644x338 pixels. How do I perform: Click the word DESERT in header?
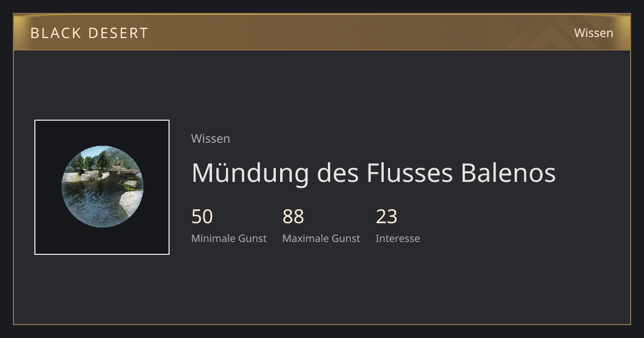click(x=118, y=33)
